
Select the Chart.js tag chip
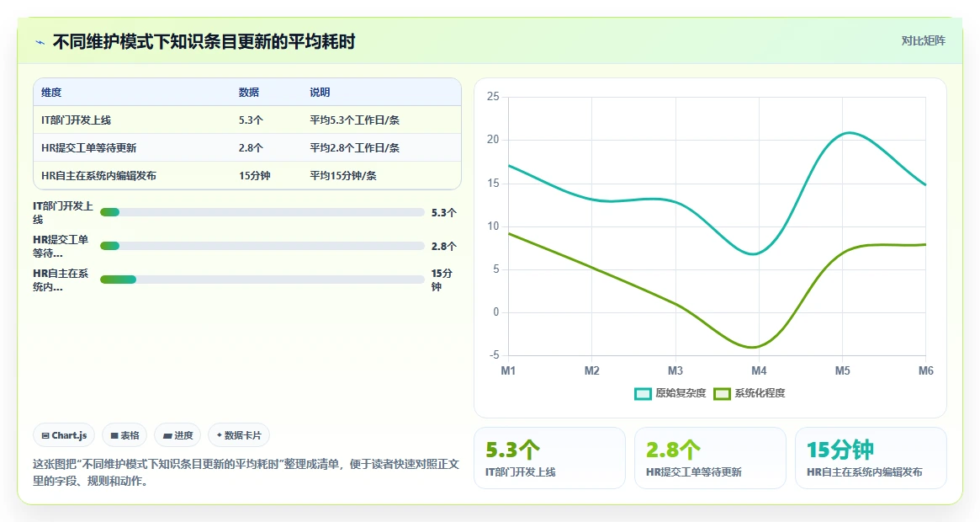65,435
